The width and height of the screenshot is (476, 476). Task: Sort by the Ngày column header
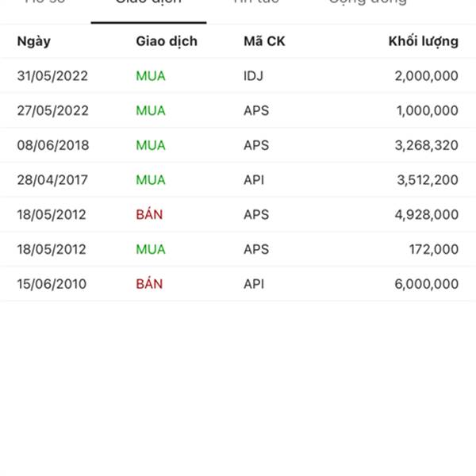pyautogui.click(x=33, y=41)
